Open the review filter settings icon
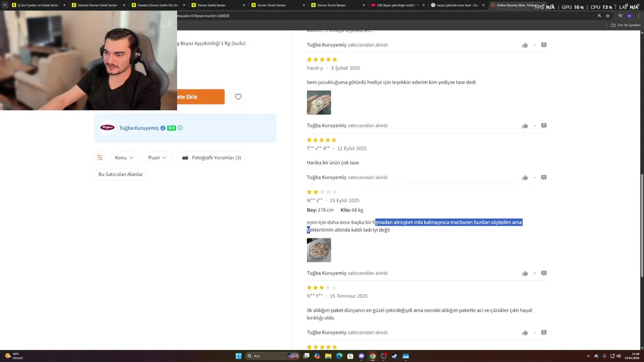The image size is (644, 362). (100, 157)
